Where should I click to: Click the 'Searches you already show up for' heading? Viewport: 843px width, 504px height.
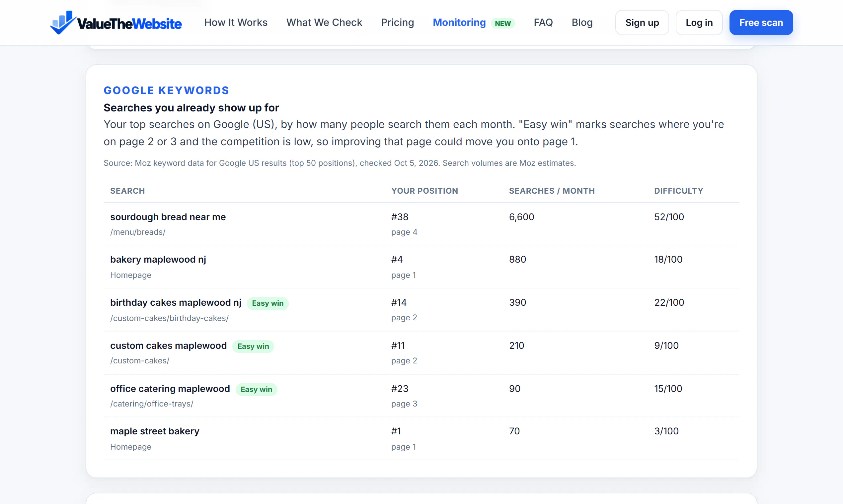(191, 108)
